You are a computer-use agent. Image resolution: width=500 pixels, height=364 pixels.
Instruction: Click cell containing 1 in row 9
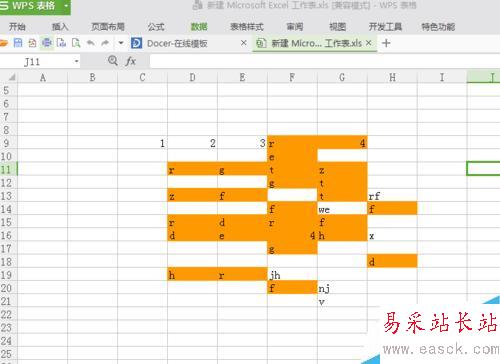142,143
